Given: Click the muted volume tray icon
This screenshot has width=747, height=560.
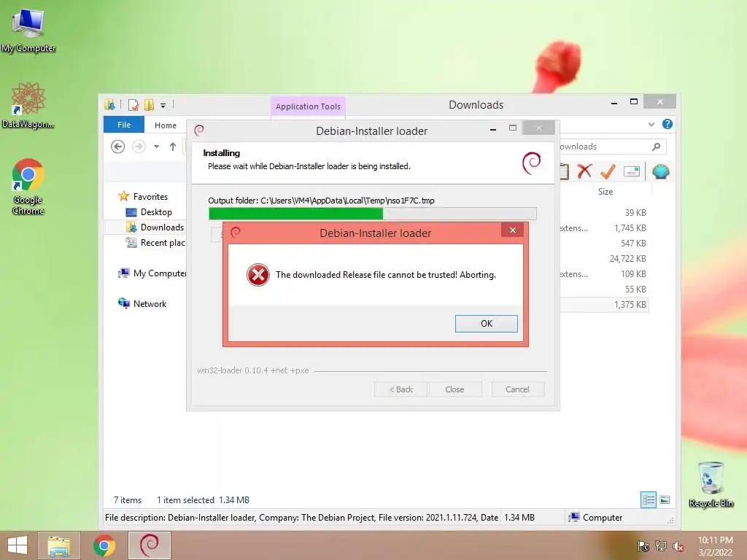Looking at the screenshot, I should (x=678, y=546).
